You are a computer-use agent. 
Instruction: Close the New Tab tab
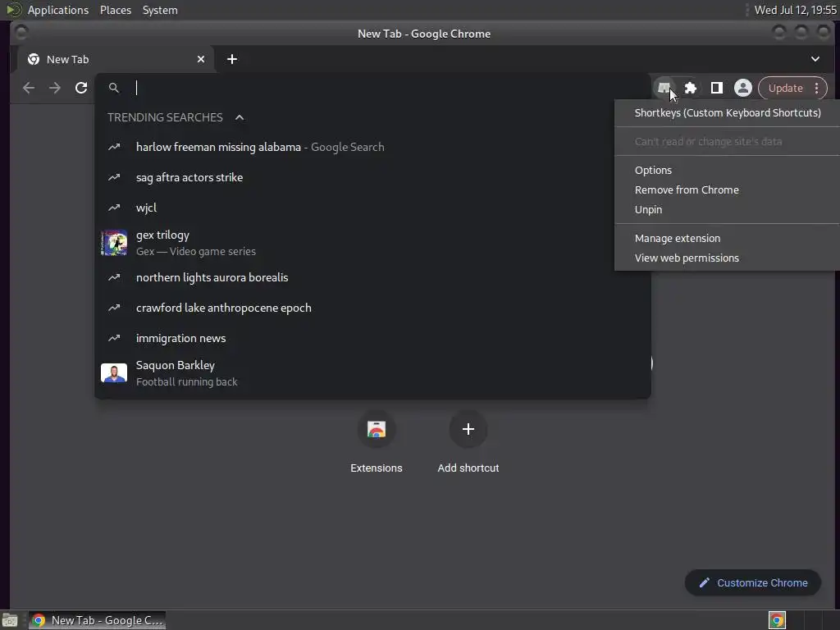(x=201, y=59)
